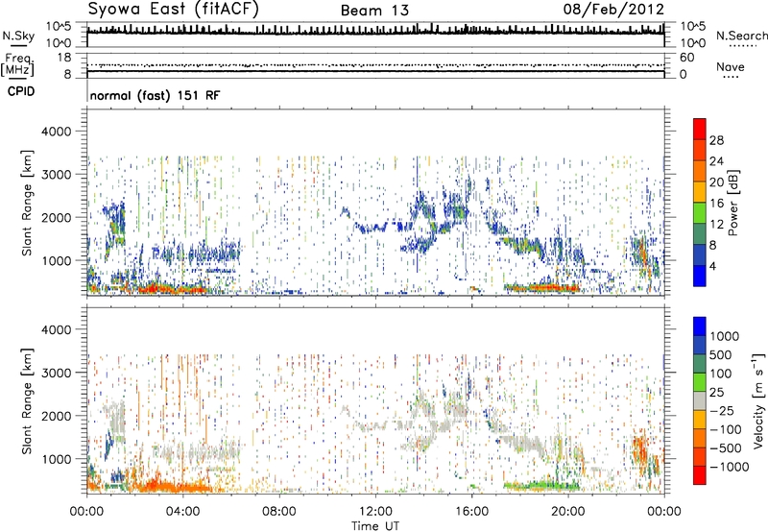768x532 pixels.
Task: Click the "-500" label on velocity colorbar
Action: 726,448
